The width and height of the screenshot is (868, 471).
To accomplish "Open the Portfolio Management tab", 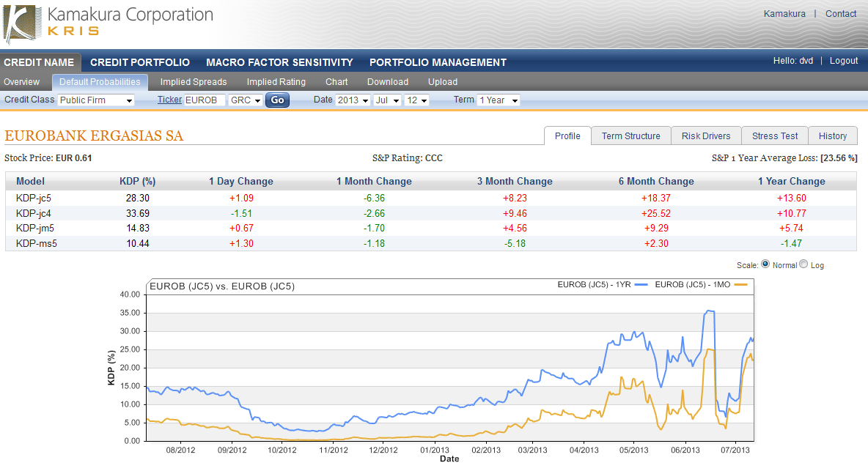I will pos(438,62).
